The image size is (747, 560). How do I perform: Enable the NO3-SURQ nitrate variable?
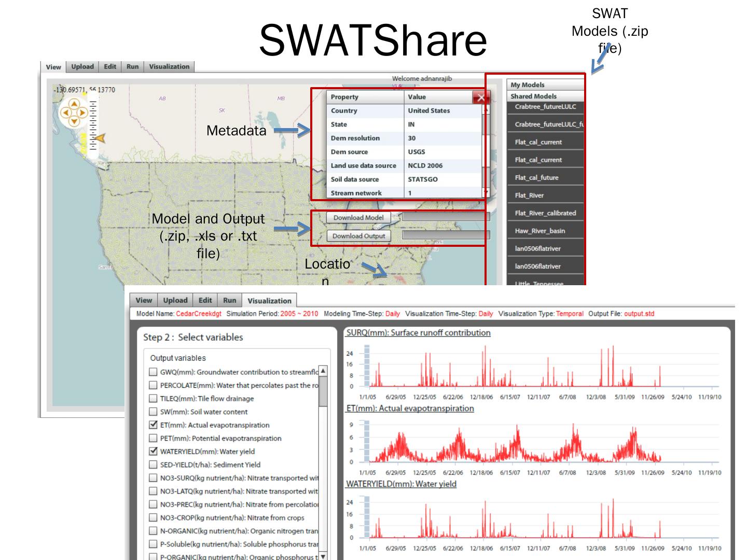[x=153, y=478]
